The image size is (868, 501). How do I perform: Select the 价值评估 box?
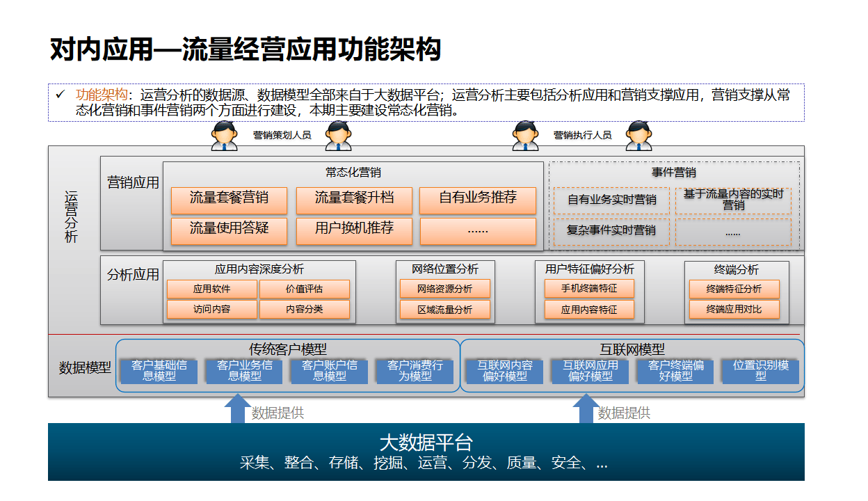pyautogui.click(x=305, y=289)
